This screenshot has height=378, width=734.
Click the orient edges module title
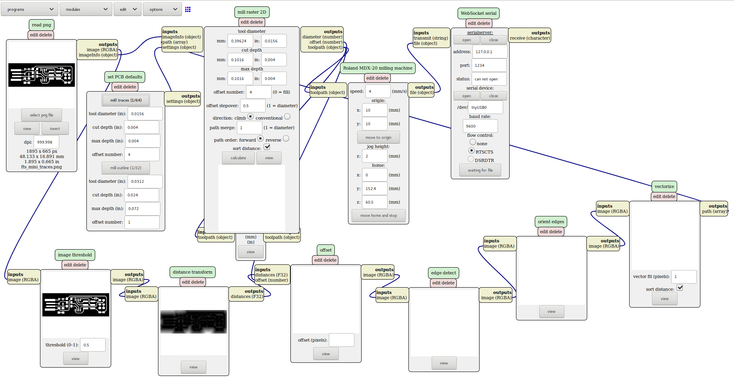tap(551, 222)
